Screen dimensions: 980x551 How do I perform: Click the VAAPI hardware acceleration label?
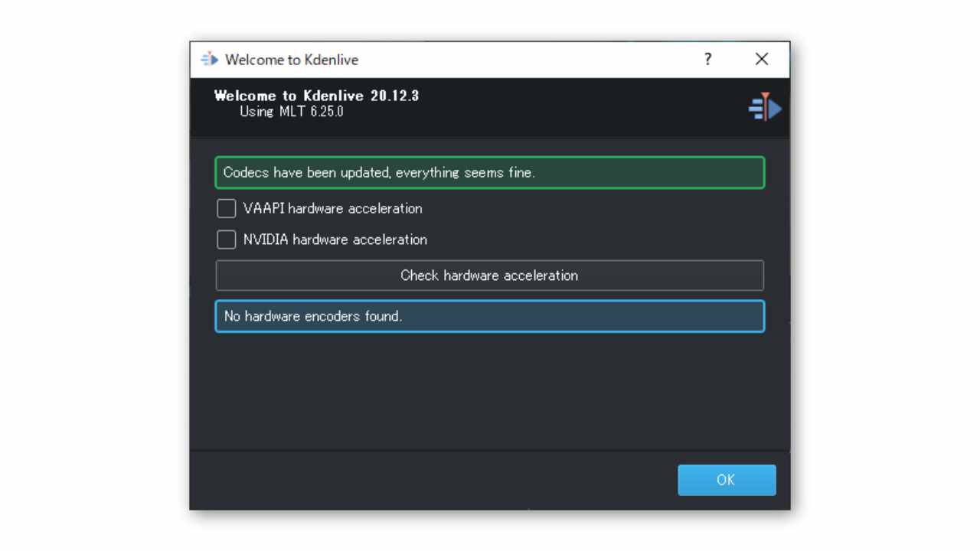[332, 208]
